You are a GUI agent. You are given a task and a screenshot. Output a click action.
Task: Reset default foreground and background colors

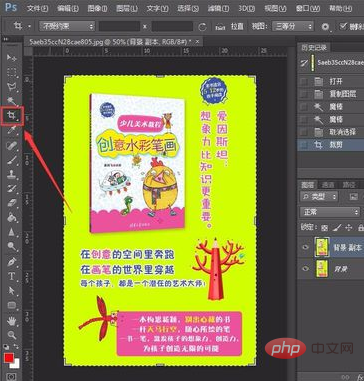tap(6, 347)
